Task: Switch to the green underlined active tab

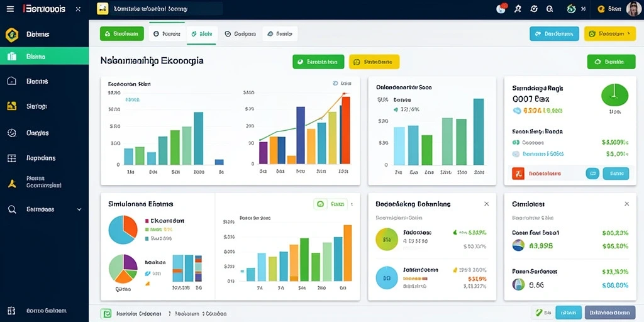Action: (202, 35)
